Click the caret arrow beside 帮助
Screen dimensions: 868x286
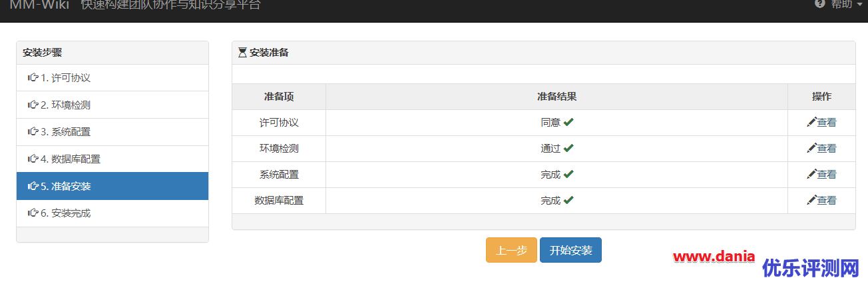[860, 4]
